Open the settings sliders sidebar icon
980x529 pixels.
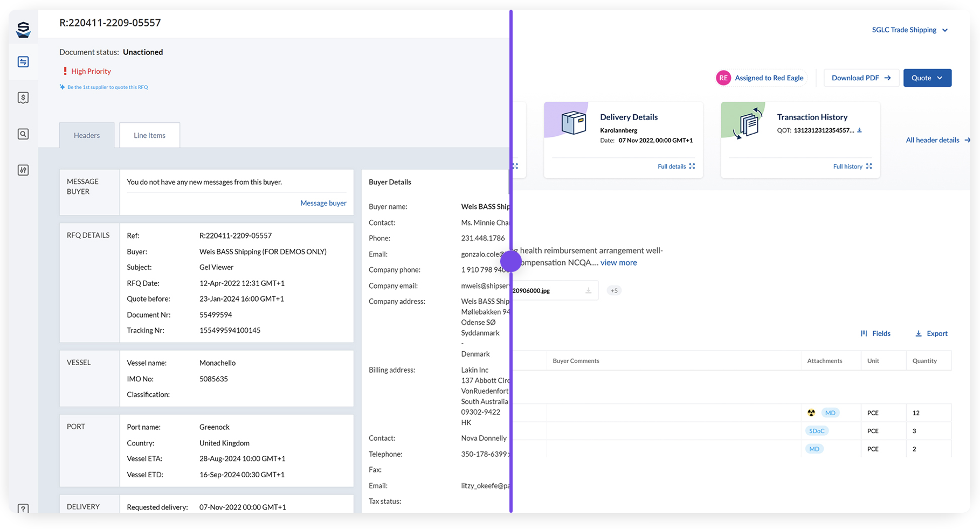(x=23, y=170)
